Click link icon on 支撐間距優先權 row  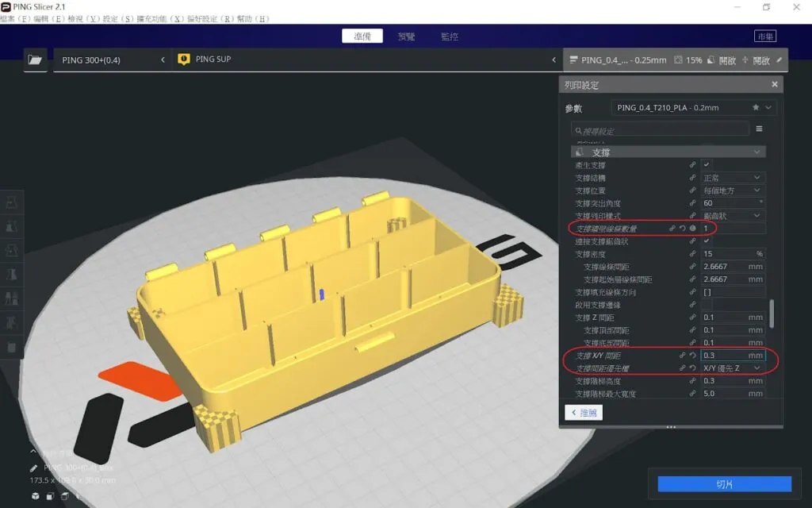coord(683,368)
